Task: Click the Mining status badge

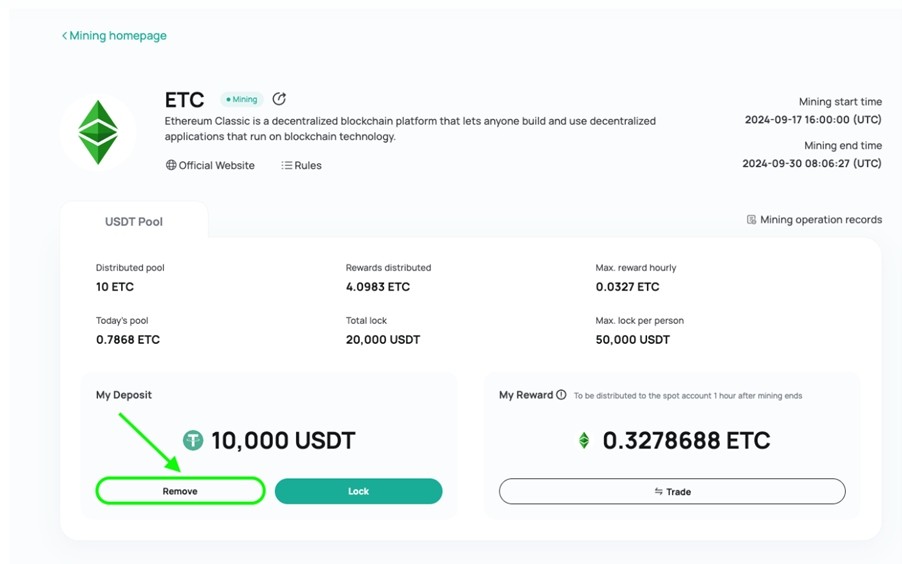Action: pyautogui.click(x=242, y=100)
